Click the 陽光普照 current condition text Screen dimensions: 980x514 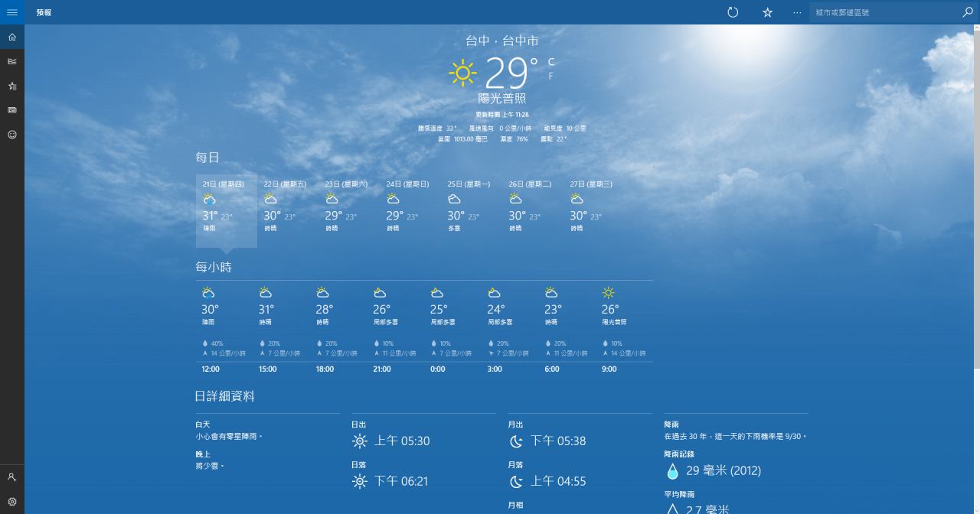pyautogui.click(x=502, y=99)
